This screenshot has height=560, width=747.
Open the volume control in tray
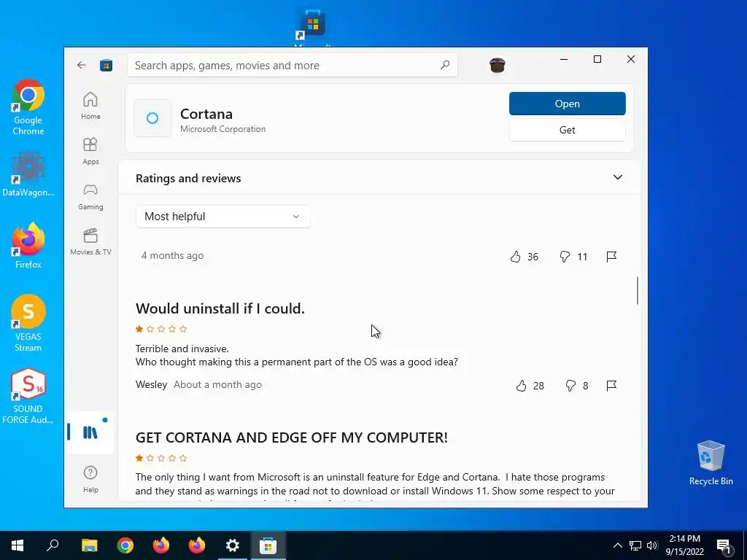(653, 545)
